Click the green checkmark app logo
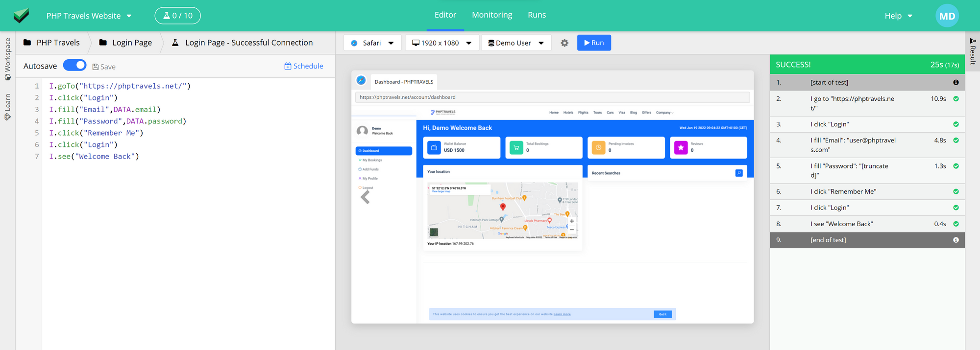This screenshot has height=350, width=980. (x=21, y=16)
